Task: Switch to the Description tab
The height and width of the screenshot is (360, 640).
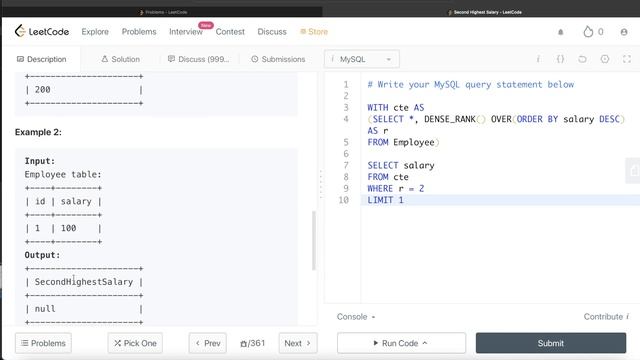Action: pyautogui.click(x=41, y=59)
